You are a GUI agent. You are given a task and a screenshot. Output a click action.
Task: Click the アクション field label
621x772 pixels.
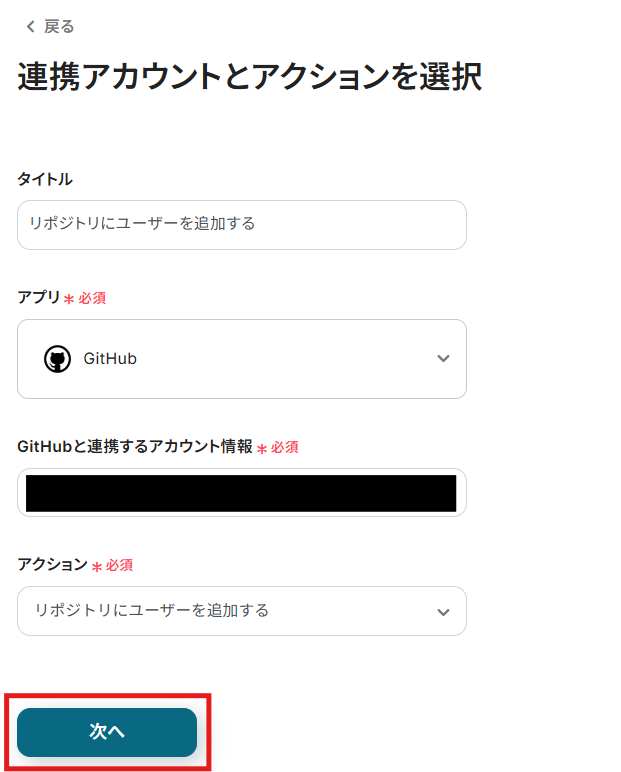click(x=52, y=565)
